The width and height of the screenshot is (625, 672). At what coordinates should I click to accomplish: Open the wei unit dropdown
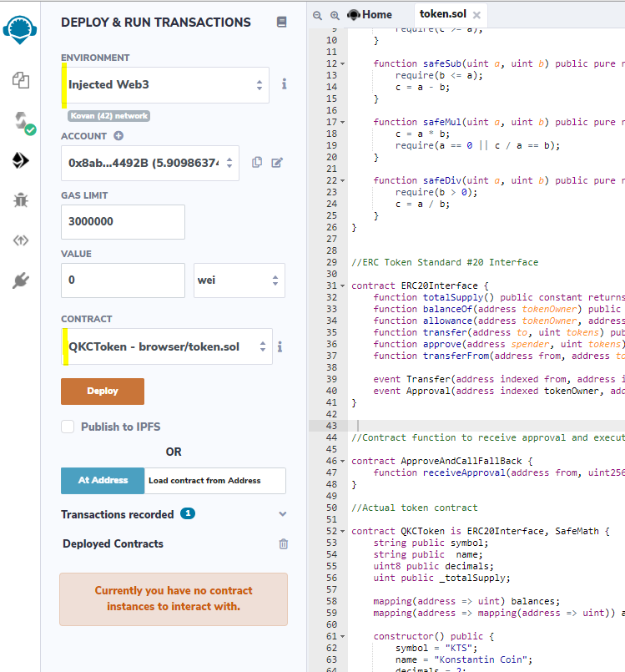(x=239, y=280)
